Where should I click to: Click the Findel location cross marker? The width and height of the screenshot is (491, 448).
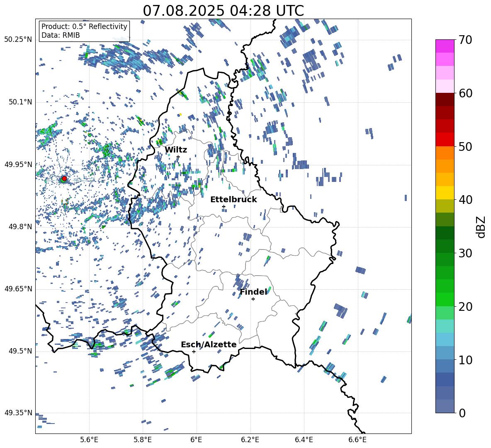[x=253, y=299]
